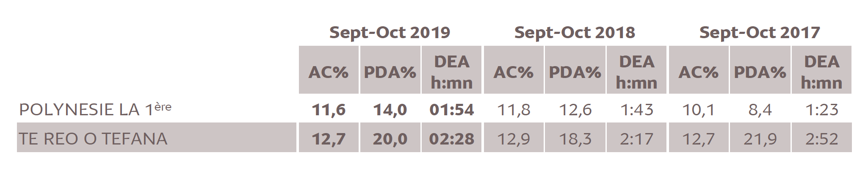Click the Sept-Oct 2017 period heading

click(760, 33)
